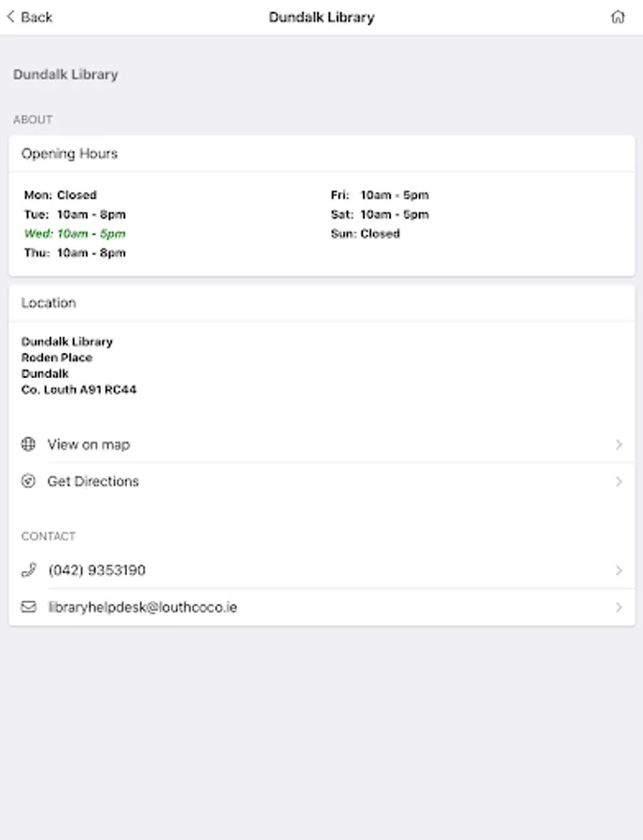Click the back arrow chevron icon
This screenshot has height=840, width=643.
click(10, 17)
